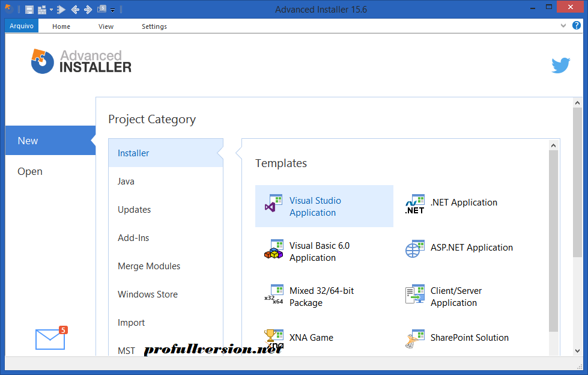Click the Twitter icon
588x375 pixels.
click(x=560, y=65)
